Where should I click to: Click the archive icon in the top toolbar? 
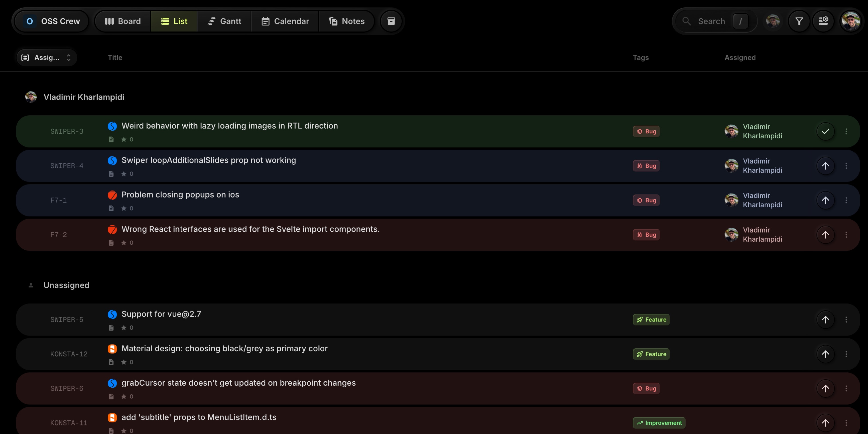tap(391, 21)
